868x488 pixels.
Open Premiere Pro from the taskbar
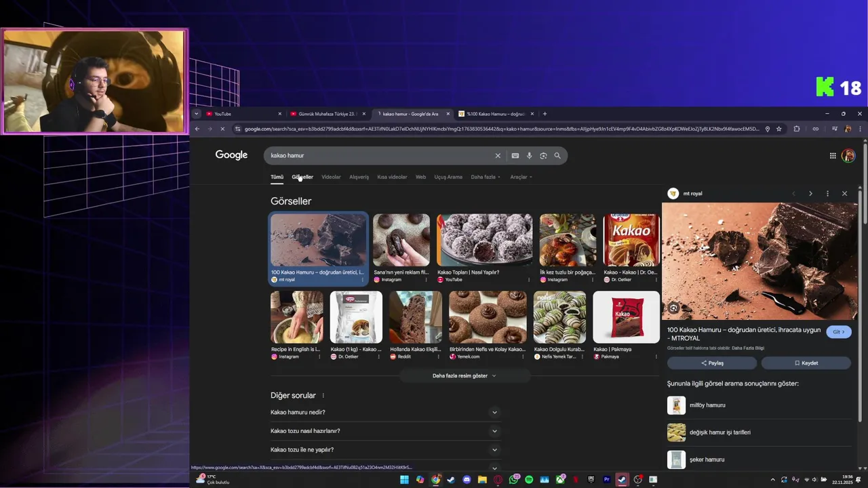pos(607,480)
